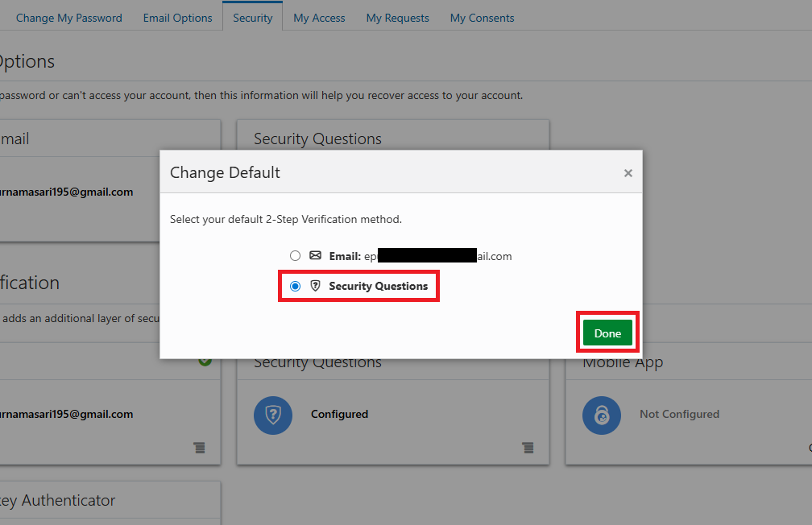Click the shield icon beside Security Questions

tap(316, 286)
